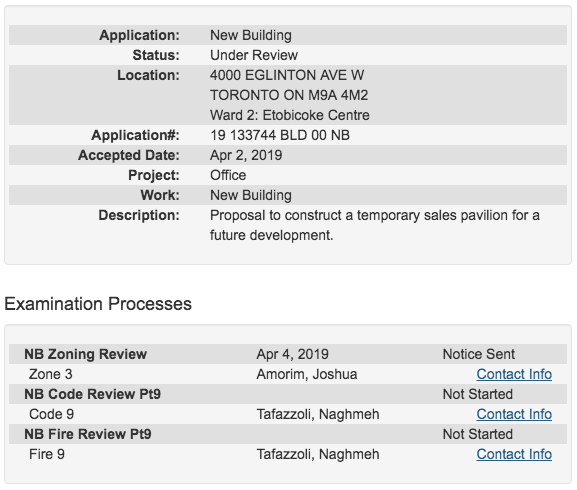Open Contact Info link for Amorim, Joshua
577x490 pixels.
[514, 374]
